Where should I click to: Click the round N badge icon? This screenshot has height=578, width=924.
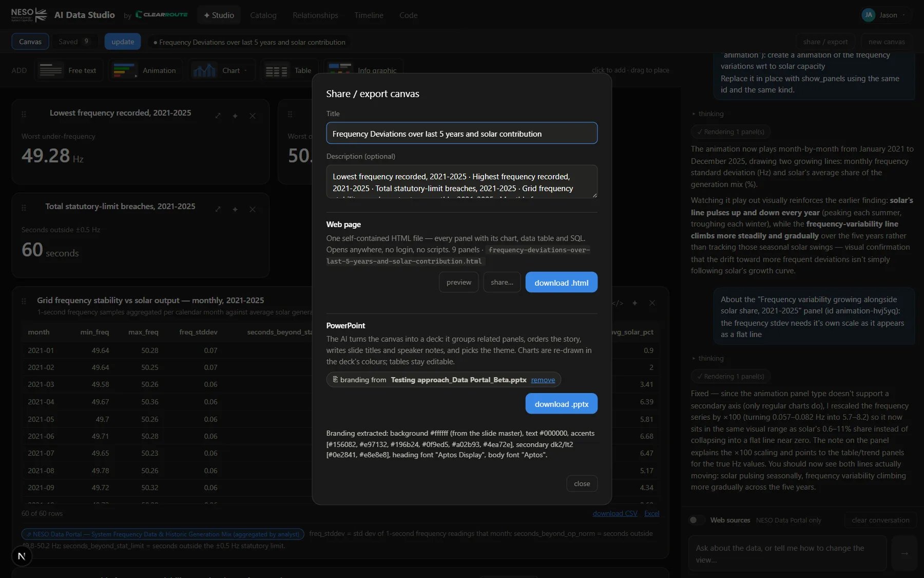[x=22, y=556]
